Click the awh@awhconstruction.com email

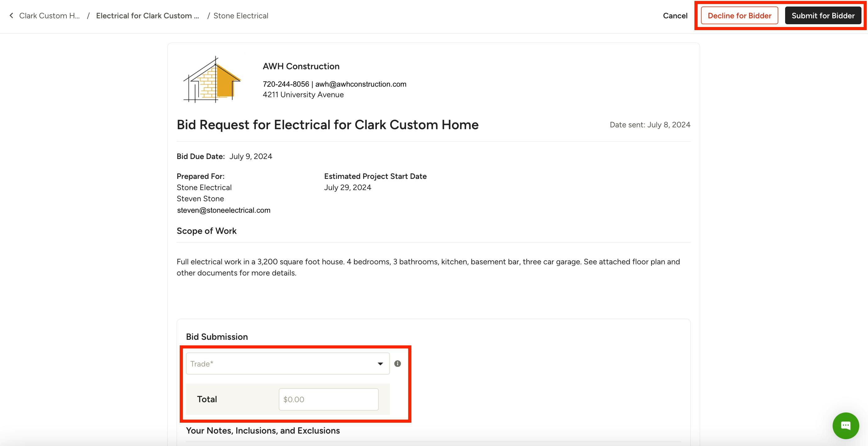pyautogui.click(x=360, y=84)
